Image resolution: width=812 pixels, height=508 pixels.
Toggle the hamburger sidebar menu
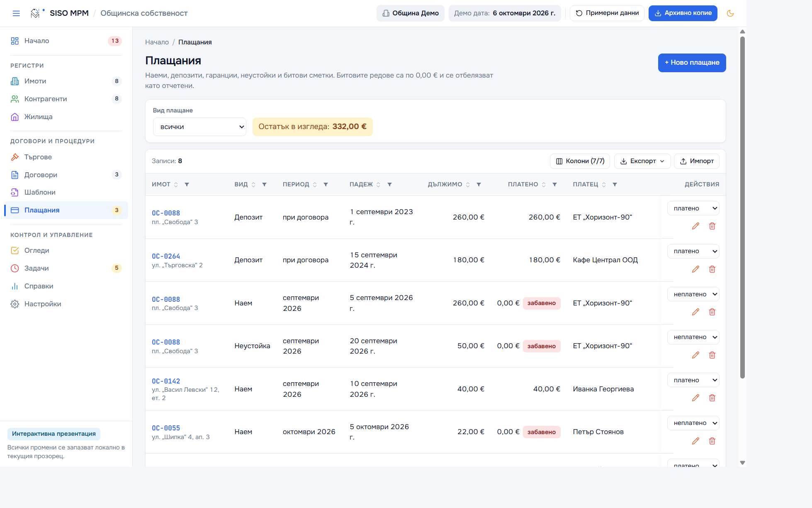[x=16, y=13]
